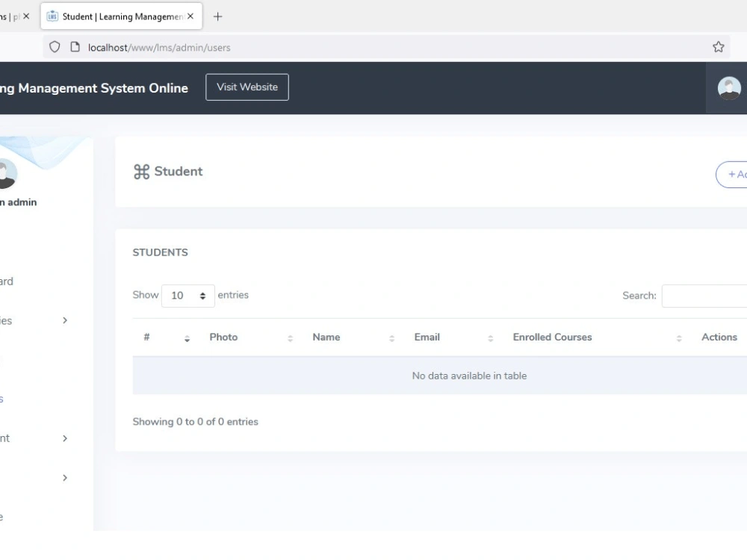Open the sidebar Dashboard item
This screenshot has height=560, width=747.
[x=7, y=281]
